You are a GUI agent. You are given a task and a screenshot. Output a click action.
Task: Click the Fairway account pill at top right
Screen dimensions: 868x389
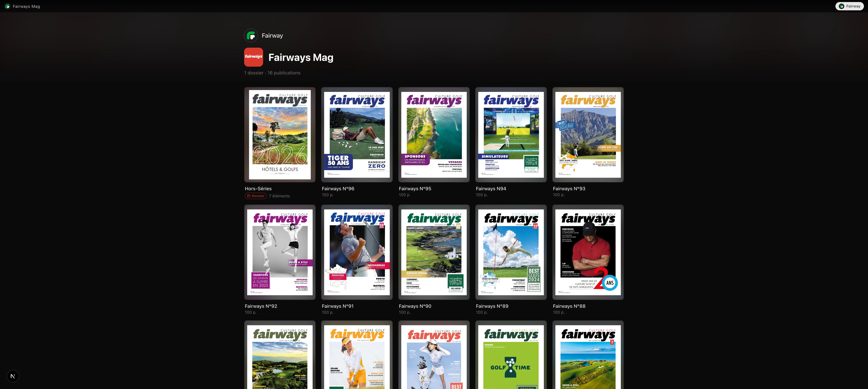(850, 6)
